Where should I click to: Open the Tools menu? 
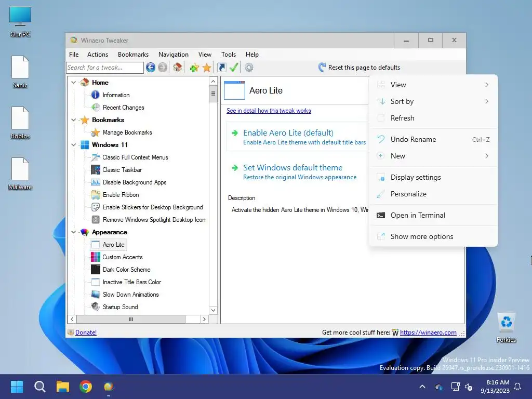(229, 54)
